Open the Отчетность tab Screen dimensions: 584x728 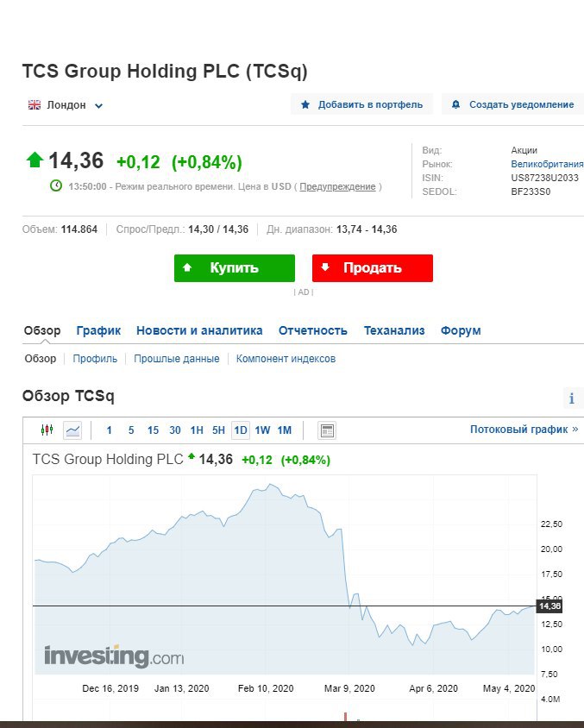coord(313,330)
